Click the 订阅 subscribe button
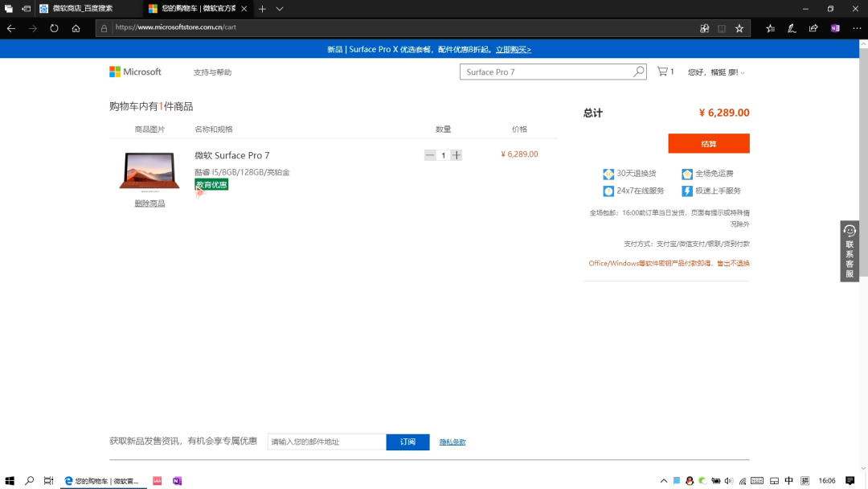The width and height of the screenshot is (868, 489). pos(407,442)
